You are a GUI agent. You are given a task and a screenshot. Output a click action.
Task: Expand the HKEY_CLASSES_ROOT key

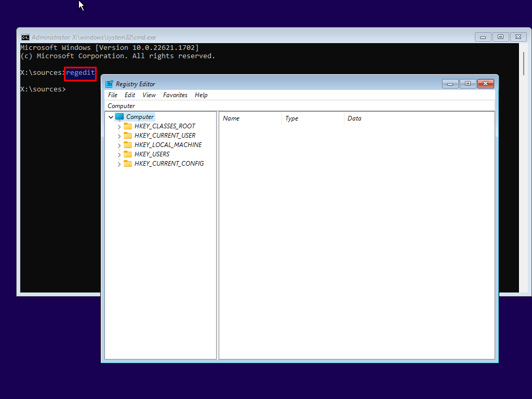click(x=119, y=127)
